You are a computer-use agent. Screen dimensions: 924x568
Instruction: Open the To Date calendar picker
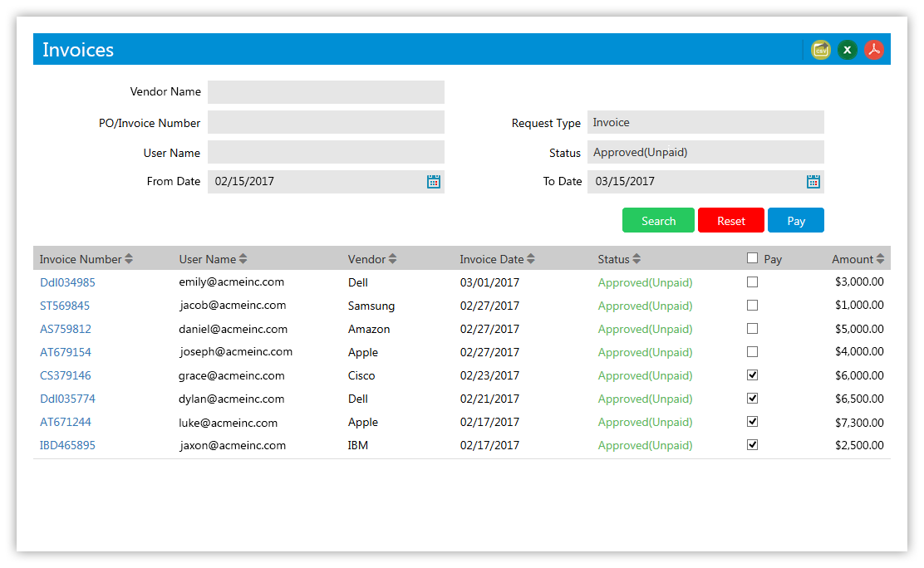813,182
